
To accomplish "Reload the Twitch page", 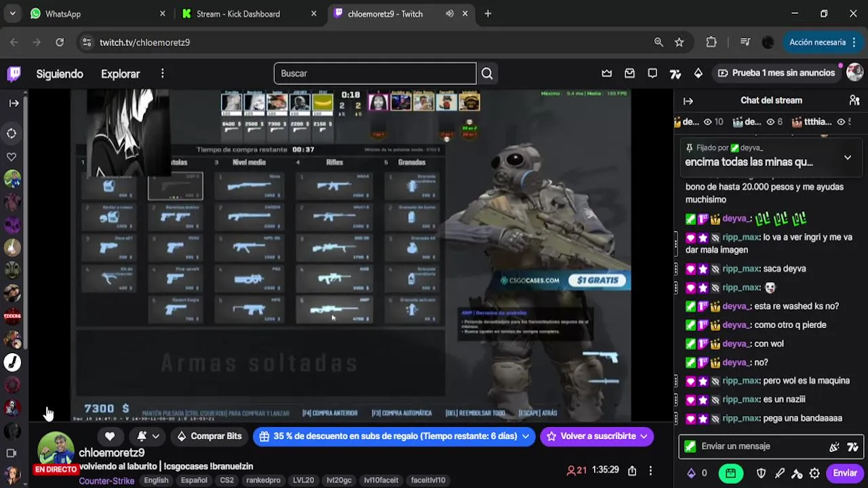I will pyautogui.click(x=60, y=42).
